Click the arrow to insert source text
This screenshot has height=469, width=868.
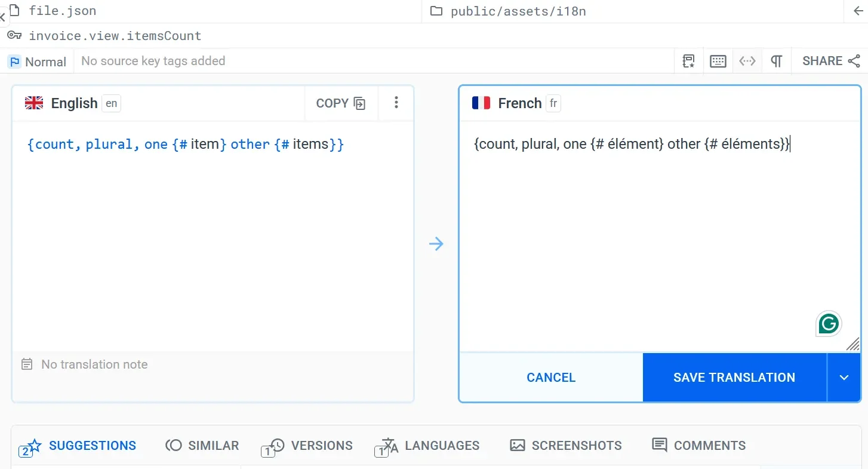tap(436, 244)
